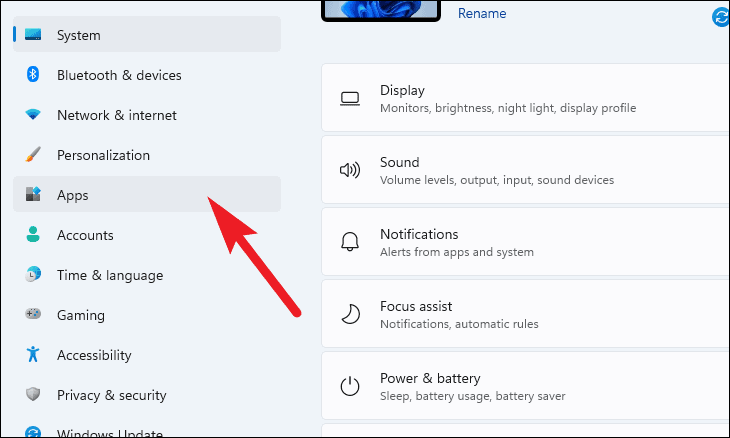Click the Personalization paintbrush icon
Screen dimensions: 730x438
tap(33, 155)
